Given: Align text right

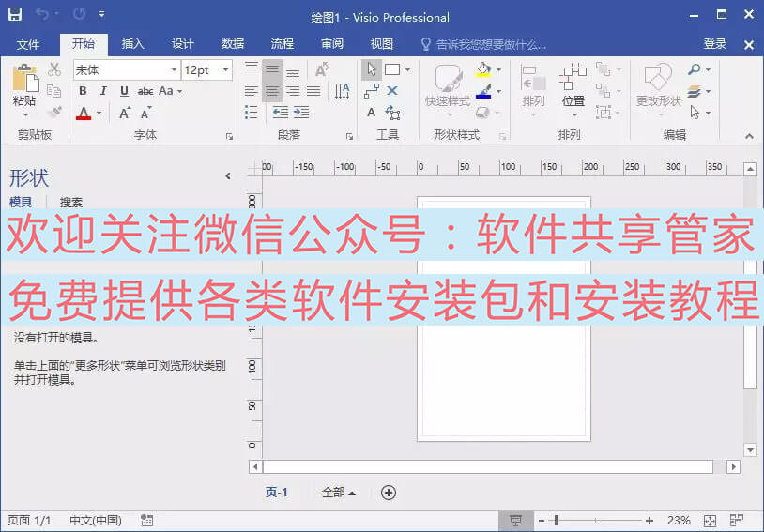Looking at the screenshot, I should (293, 91).
